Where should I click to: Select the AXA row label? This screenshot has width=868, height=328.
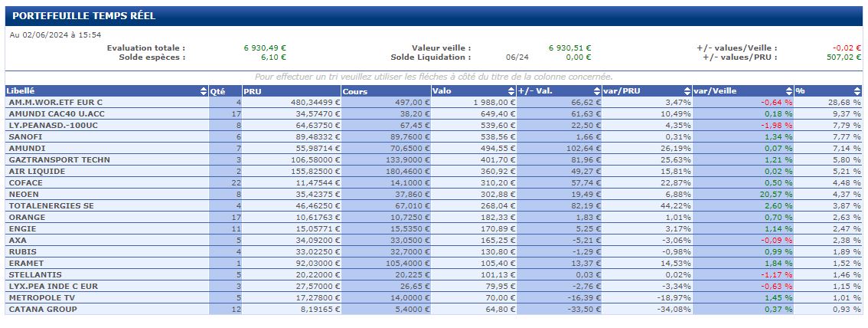(x=18, y=241)
